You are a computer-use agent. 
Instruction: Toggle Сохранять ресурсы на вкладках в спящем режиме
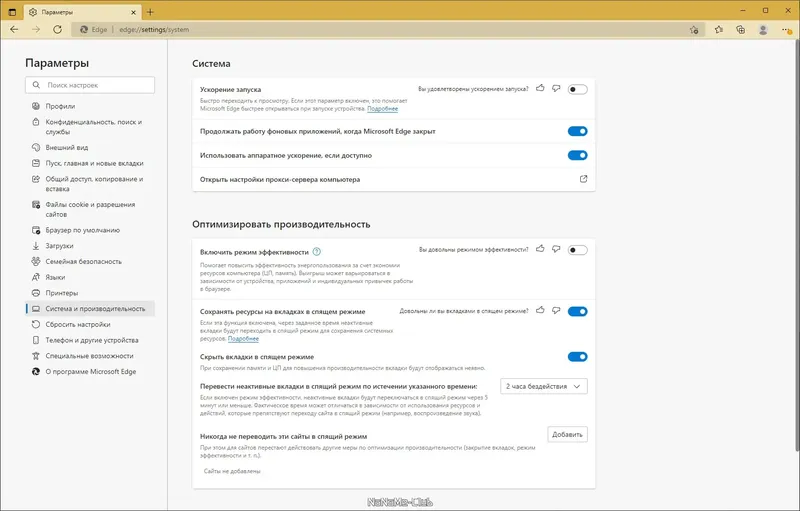click(x=578, y=311)
